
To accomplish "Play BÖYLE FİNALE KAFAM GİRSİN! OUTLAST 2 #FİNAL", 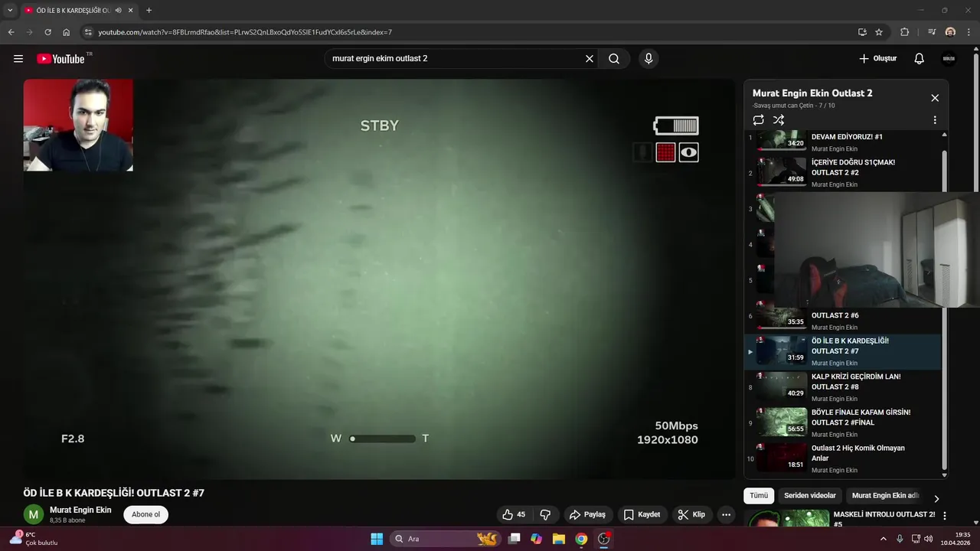I will point(844,423).
